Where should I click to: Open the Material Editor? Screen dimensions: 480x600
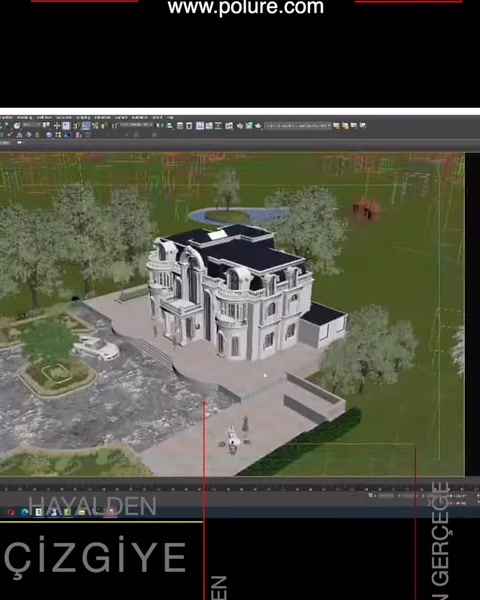coord(229,126)
